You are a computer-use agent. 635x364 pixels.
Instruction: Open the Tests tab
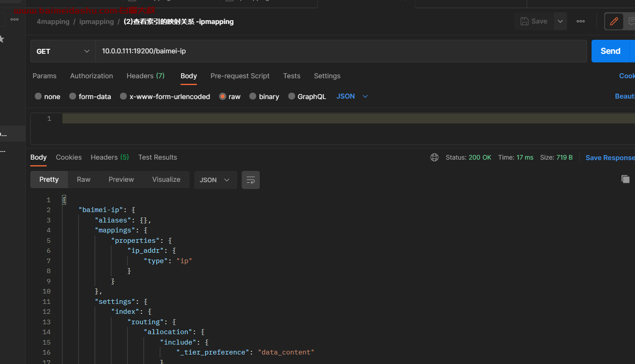(x=291, y=76)
